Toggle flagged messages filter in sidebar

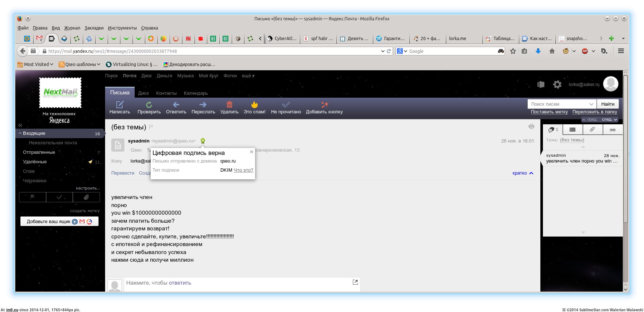pyautogui.click(x=32, y=197)
